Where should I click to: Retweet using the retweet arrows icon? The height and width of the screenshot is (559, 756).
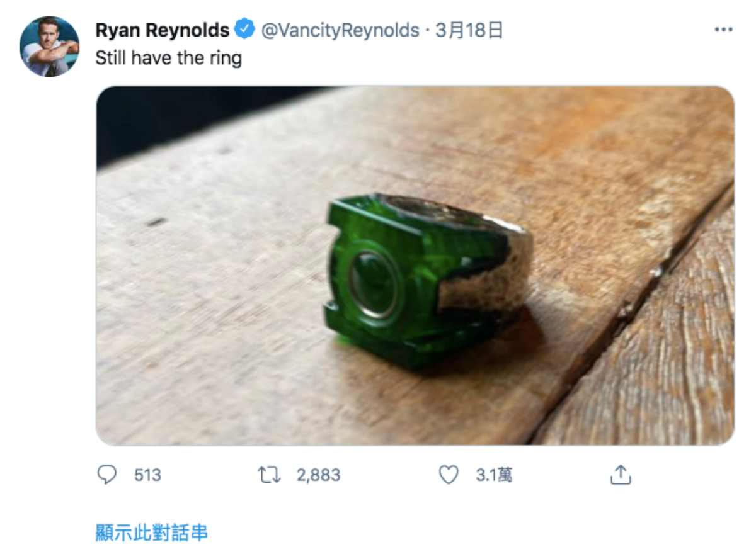(x=270, y=475)
